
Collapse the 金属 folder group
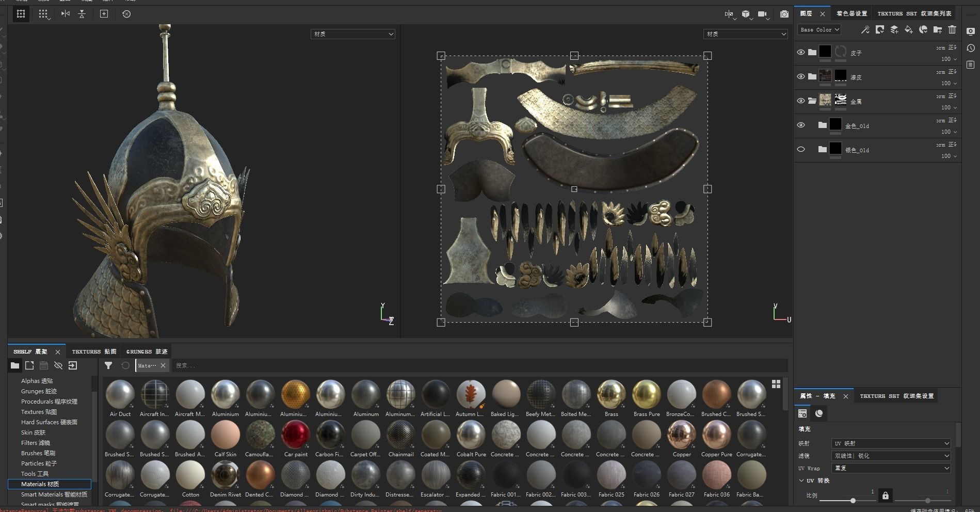pos(812,101)
